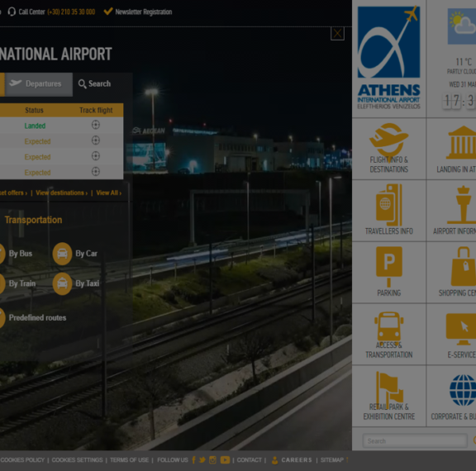This screenshot has width=476, height=471.
Task: Click the Call Center phone number
Action: click(71, 12)
